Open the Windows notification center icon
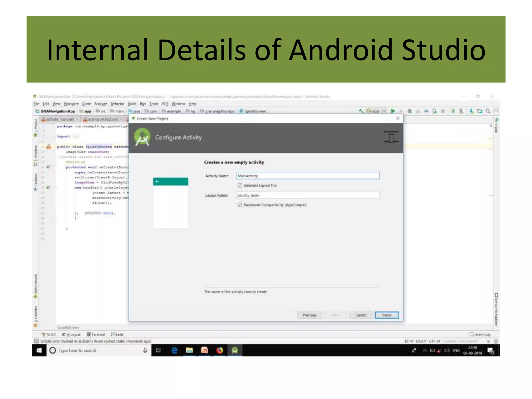 coord(491,351)
